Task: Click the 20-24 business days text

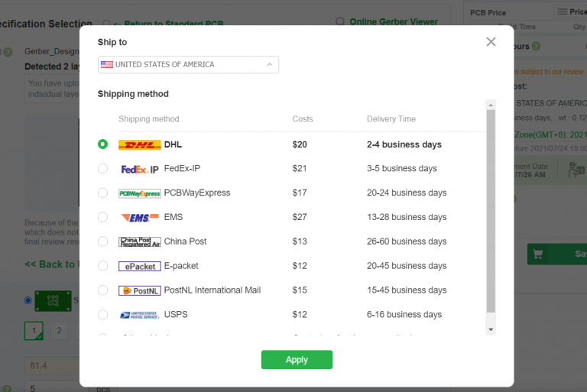Action: coord(407,193)
